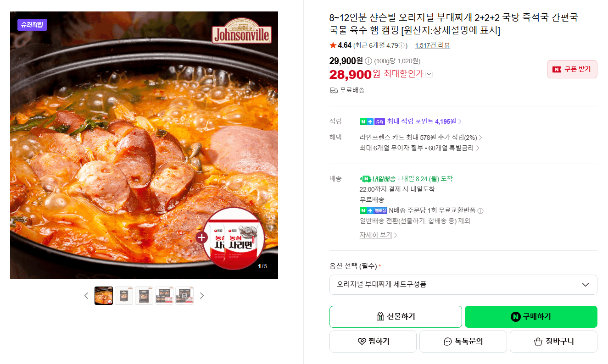Open the 옵션 선택 dropdown
The image size is (608, 364).
pos(463,284)
